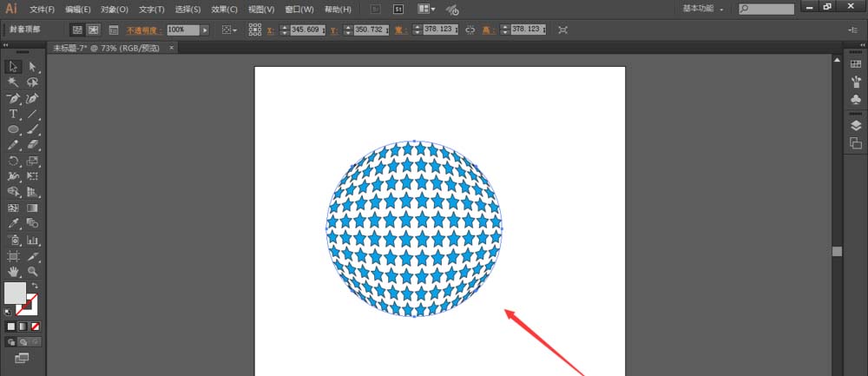Open the Symbols panel club icon

(855, 100)
